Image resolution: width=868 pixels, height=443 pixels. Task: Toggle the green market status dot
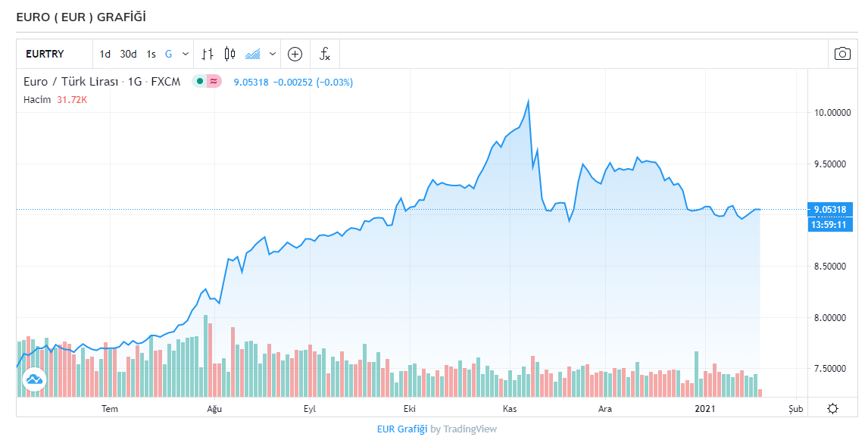199,81
